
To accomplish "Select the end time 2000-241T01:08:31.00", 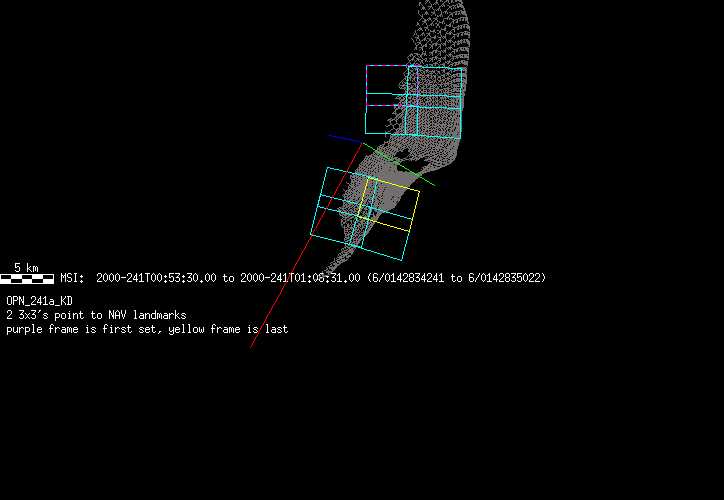I will click(x=300, y=278).
